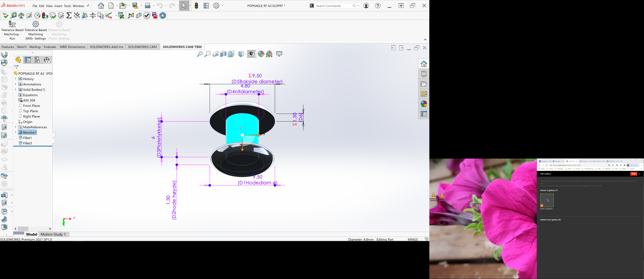
Task: Run Spell Checker (Abc checkmark) tool
Action: pos(5,16)
